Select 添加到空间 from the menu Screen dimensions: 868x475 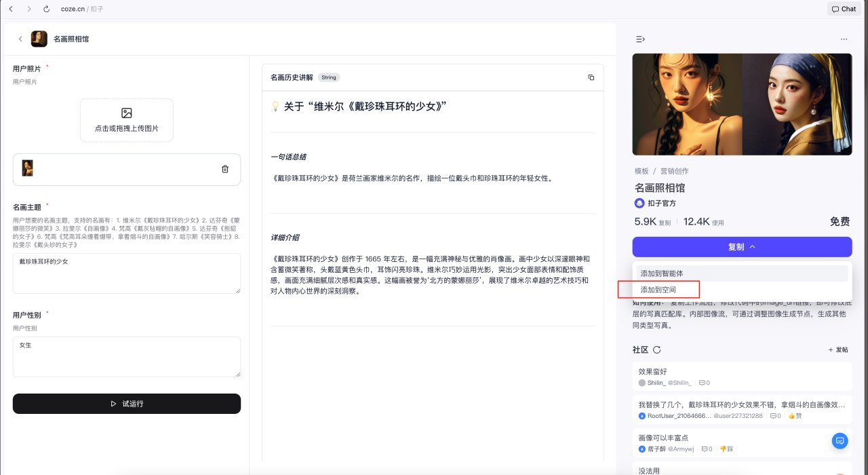coord(742,290)
